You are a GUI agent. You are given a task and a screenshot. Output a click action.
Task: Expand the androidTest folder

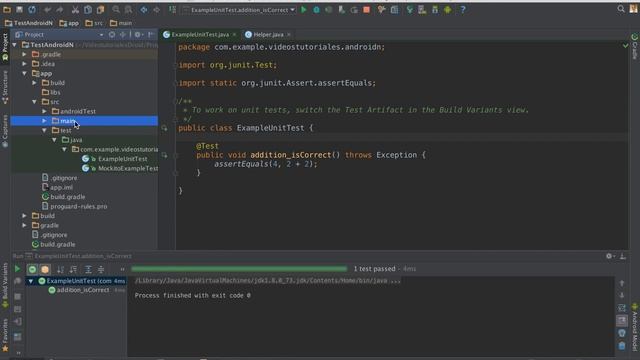[44, 111]
